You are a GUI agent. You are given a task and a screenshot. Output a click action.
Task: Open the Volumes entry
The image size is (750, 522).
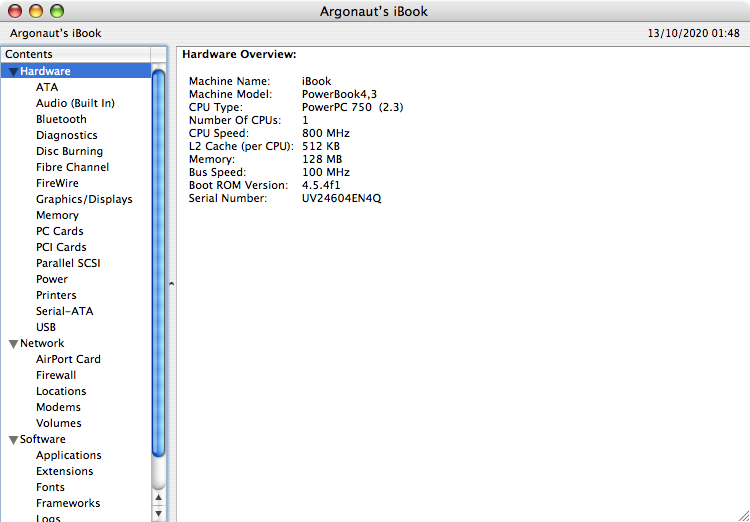(x=59, y=423)
